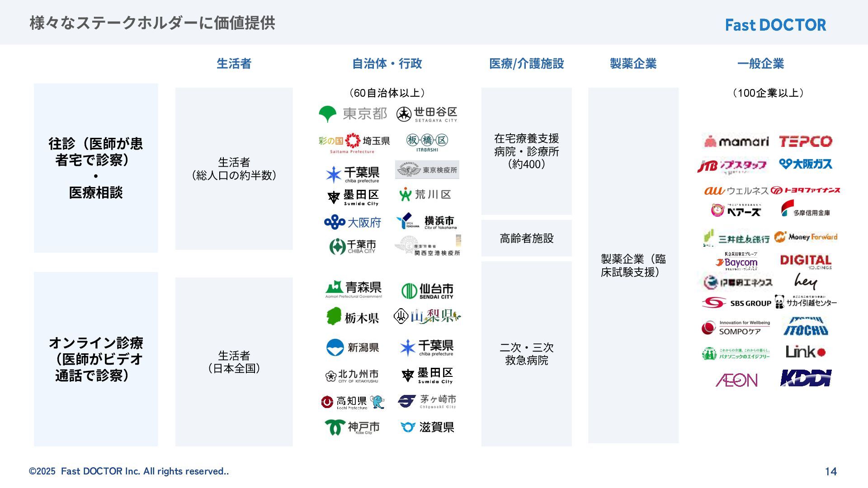
Task: Select the AEON logo
Action: pos(736,380)
